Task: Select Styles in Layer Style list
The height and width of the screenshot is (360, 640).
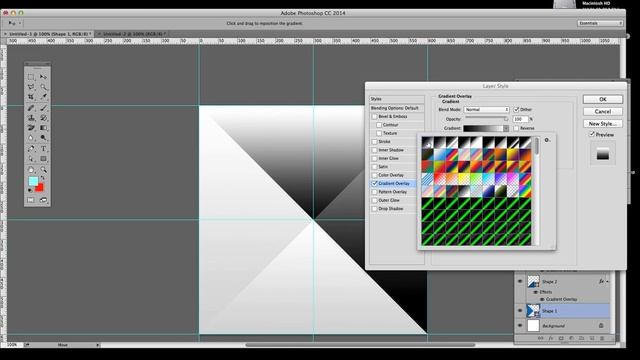Action: pos(397,99)
